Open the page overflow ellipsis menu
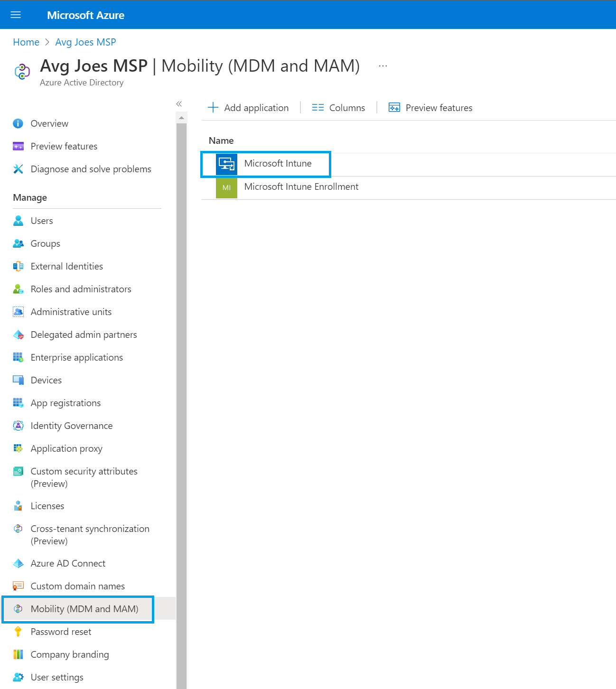The image size is (616, 689). (x=383, y=65)
